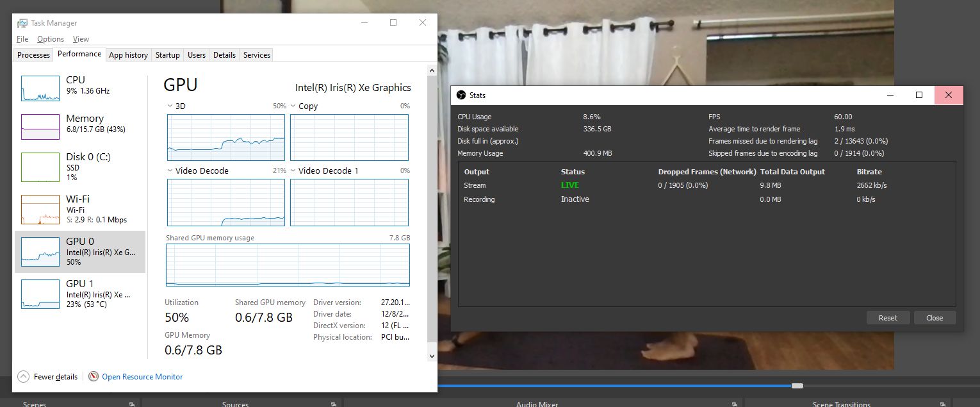
Task: Maximize the Stats window
Action: 919,95
